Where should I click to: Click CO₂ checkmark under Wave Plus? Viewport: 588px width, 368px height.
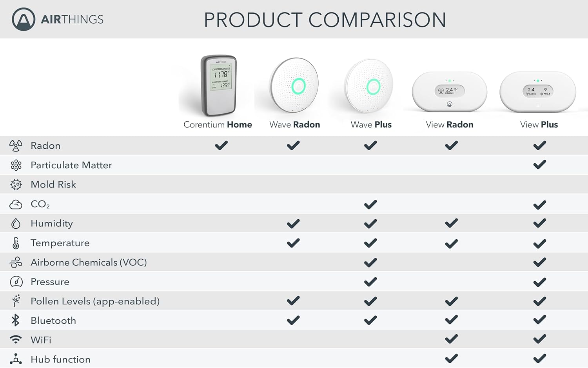point(370,204)
